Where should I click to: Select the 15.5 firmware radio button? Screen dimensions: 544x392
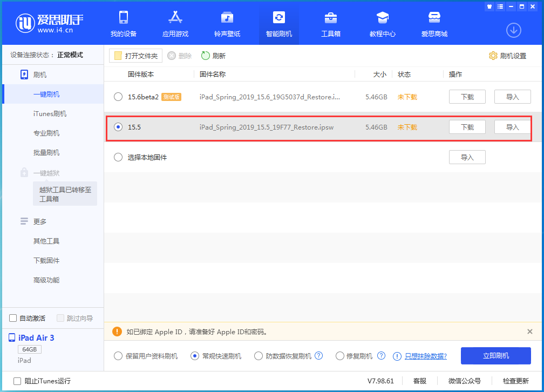point(118,127)
